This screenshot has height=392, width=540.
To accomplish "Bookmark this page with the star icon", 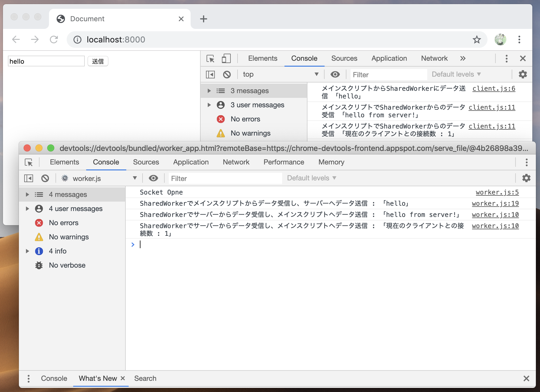I will pyautogui.click(x=477, y=39).
